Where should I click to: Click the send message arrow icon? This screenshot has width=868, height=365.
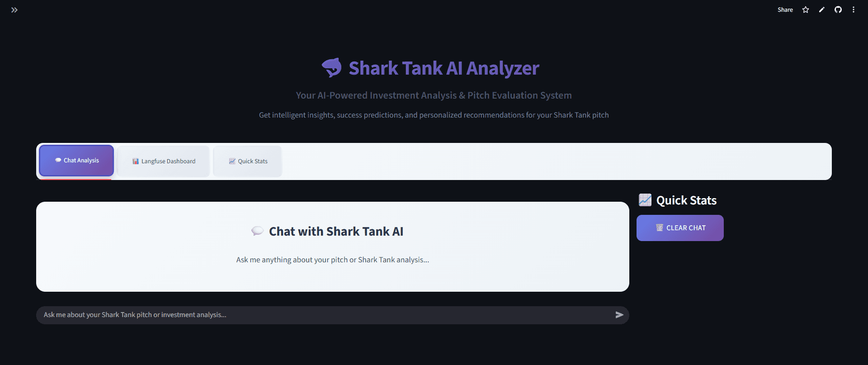pos(620,315)
